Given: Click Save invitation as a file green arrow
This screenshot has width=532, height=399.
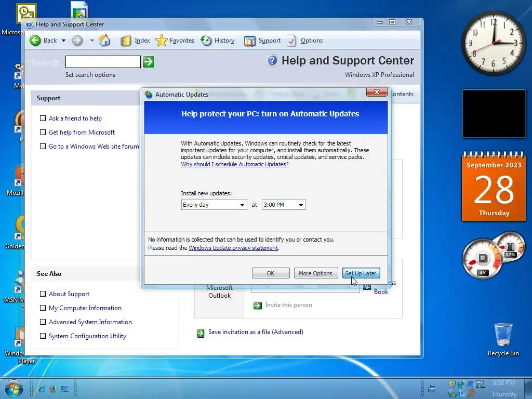Looking at the screenshot, I should coord(201,333).
